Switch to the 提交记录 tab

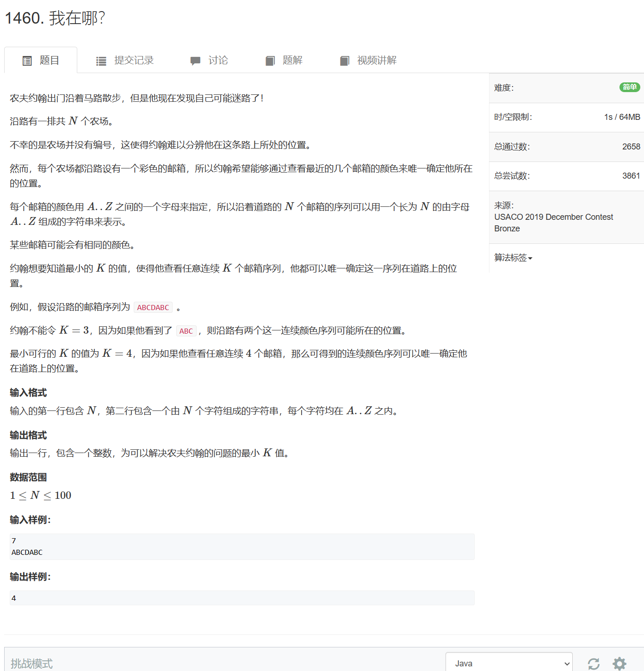134,60
